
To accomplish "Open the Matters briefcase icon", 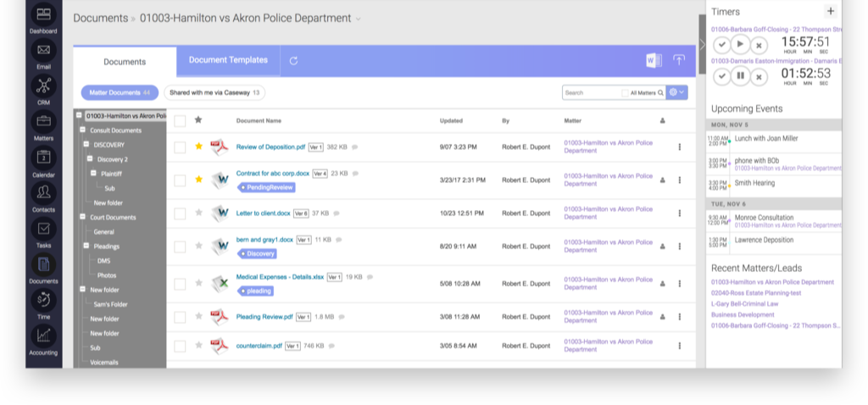I will click(43, 121).
